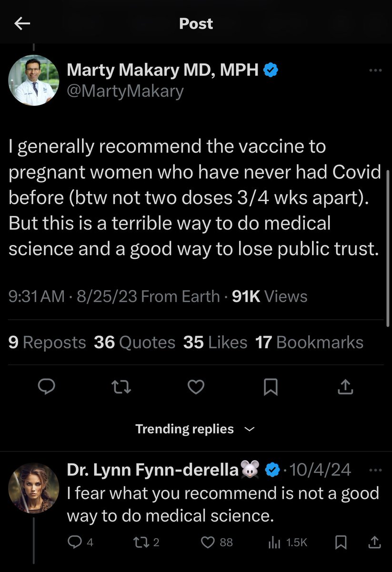The image size is (392, 572).
Task: Open Dr. Lynn Fynn-derella's profile name
Action: coord(152,470)
